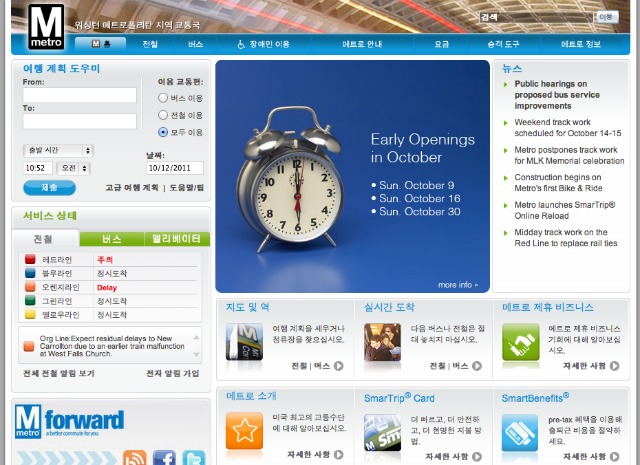Open the 버스 navigation menu
The width and height of the screenshot is (640, 465).
(196, 44)
